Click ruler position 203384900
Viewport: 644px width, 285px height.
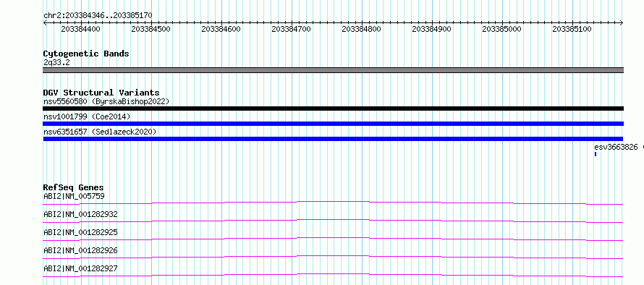tap(432, 29)
